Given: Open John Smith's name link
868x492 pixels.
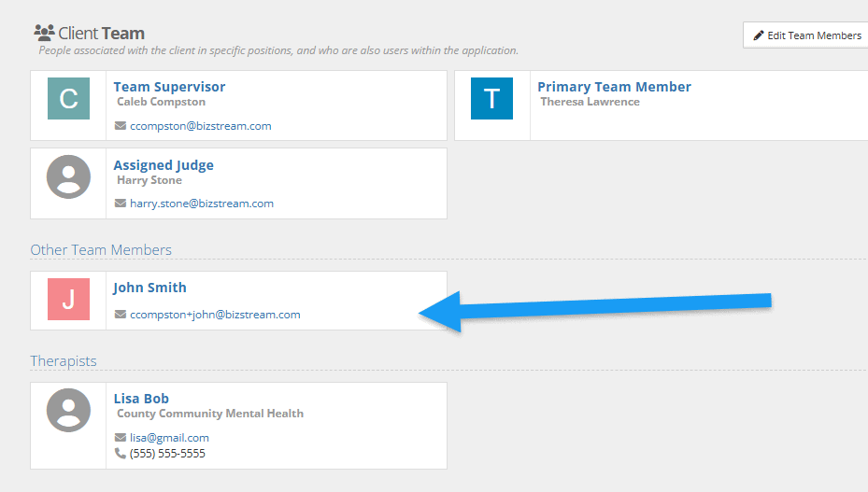Looking at the screenshot, I should coord(149,288).
